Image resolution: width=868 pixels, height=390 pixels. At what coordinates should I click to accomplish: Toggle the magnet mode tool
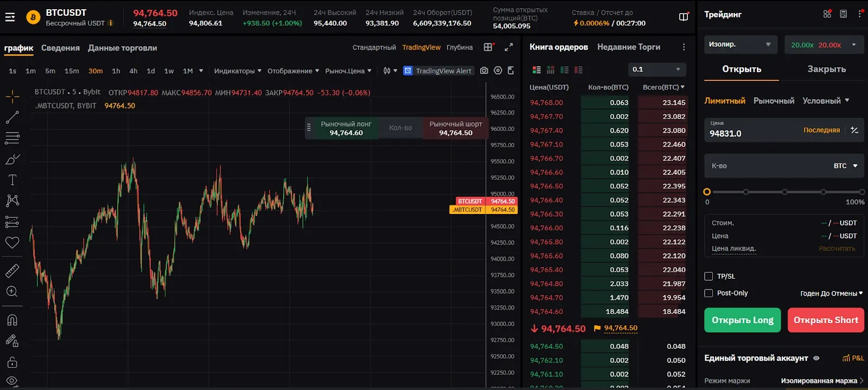coord(12,320)
